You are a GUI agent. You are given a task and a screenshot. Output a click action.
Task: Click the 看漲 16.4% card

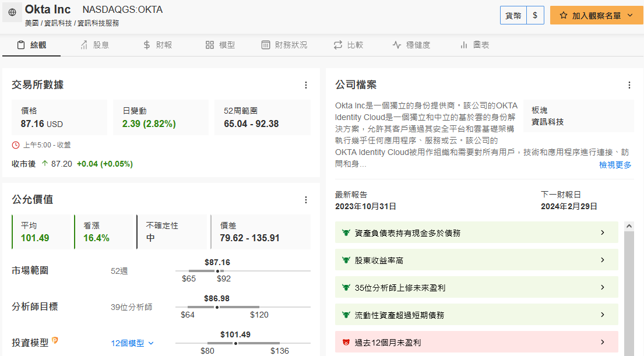pos(105,232)
